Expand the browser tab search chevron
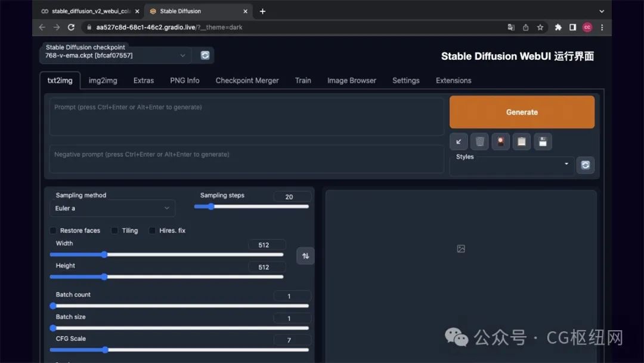Viewport: 644px width, 363px height. pos(601,11)
